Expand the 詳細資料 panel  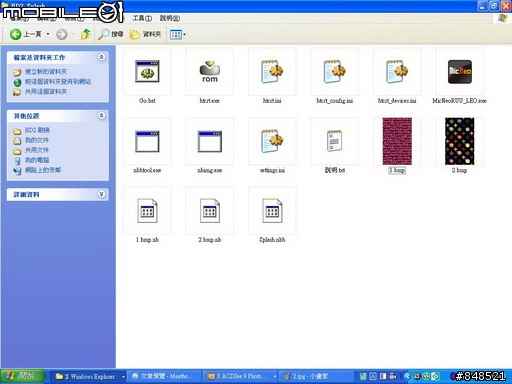[x=102, y=194]
